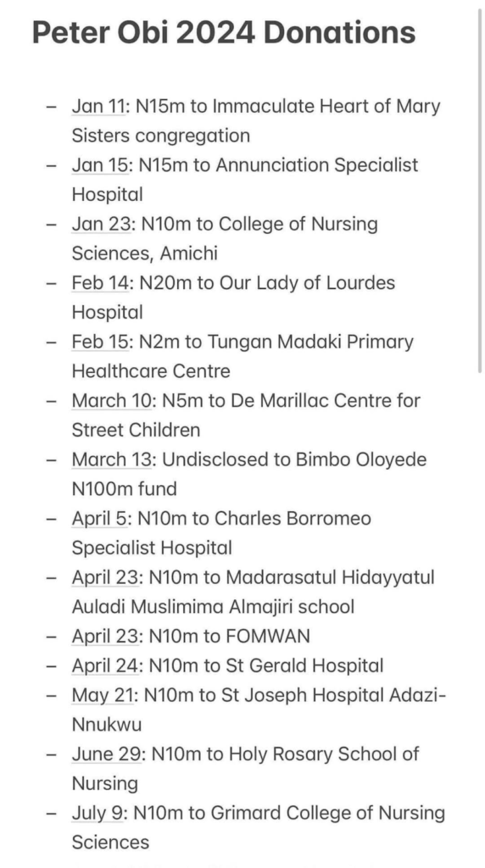The image size is (485, 868).
Task: Tap the Jan 23 date link
Action: click(x=103, y=224)
